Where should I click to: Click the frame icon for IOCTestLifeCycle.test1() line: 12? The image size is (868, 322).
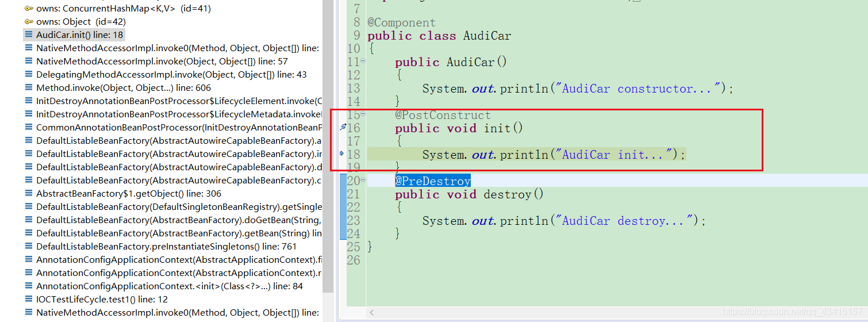coord(29,300)
